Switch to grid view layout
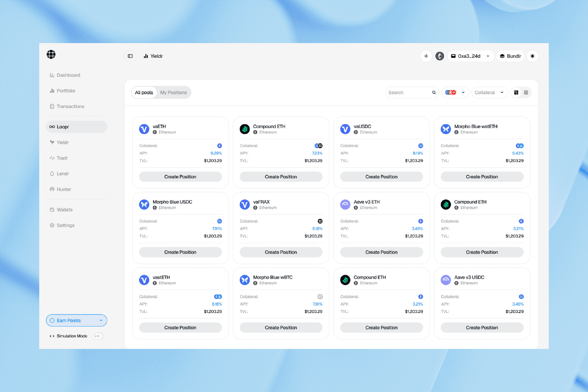Image resolution: width=588 pixels, height=392 pixels. [x=516, y=93]
